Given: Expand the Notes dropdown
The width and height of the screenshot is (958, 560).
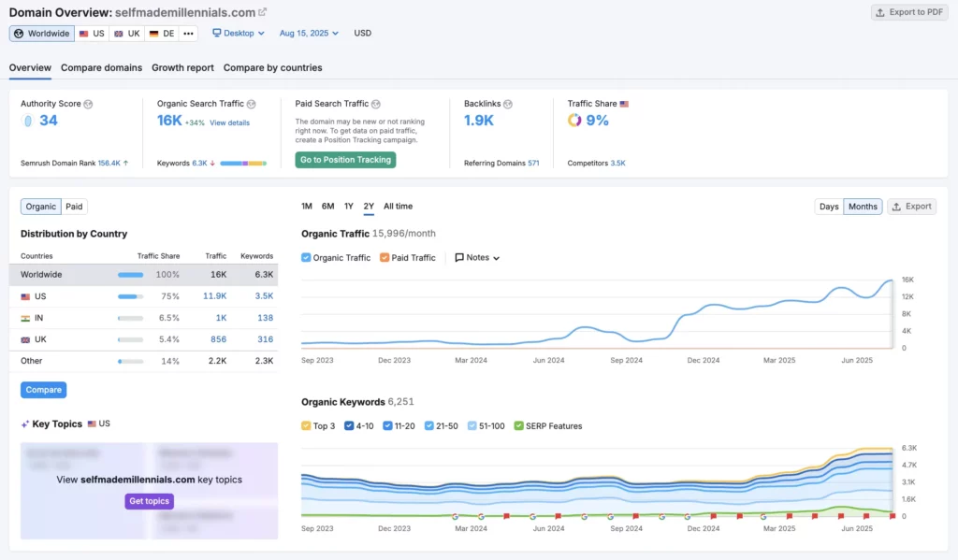Looking at the screenshot, I should click(477, 257).
